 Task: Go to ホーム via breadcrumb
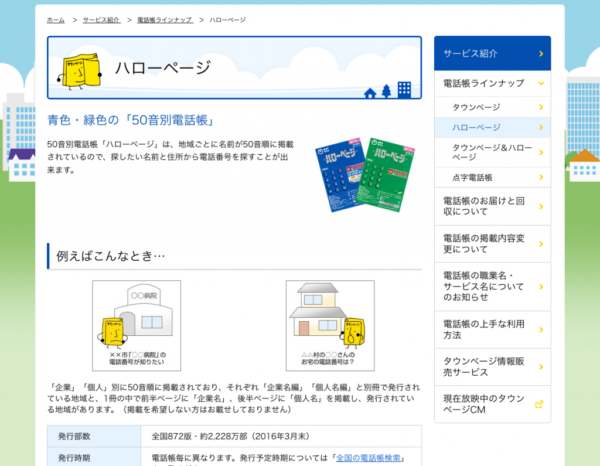[55, 20]
